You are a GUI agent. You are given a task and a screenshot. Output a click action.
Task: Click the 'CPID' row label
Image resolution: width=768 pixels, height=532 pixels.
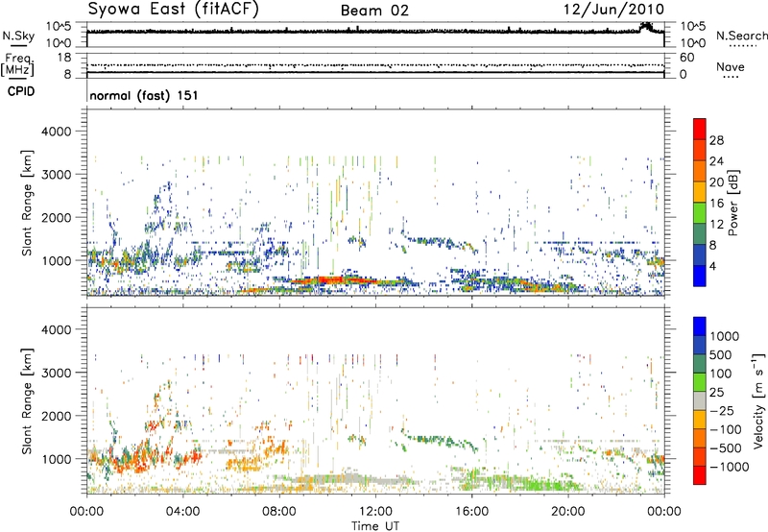[21, 91]
